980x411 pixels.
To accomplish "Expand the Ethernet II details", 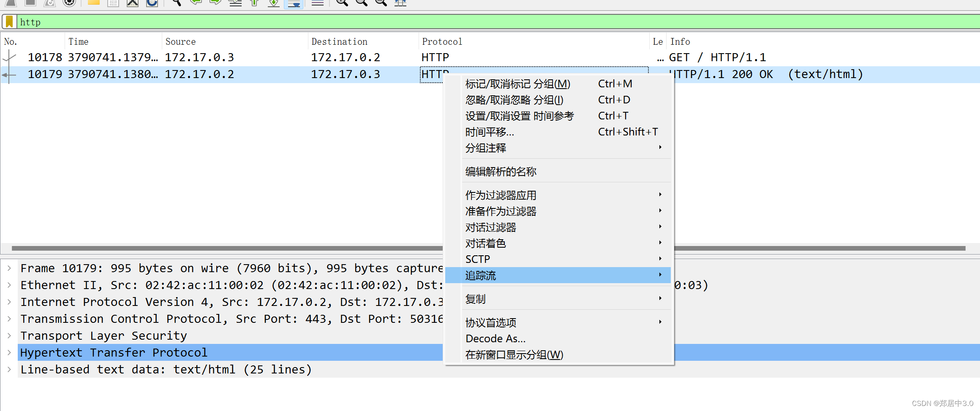I will 9,285.
